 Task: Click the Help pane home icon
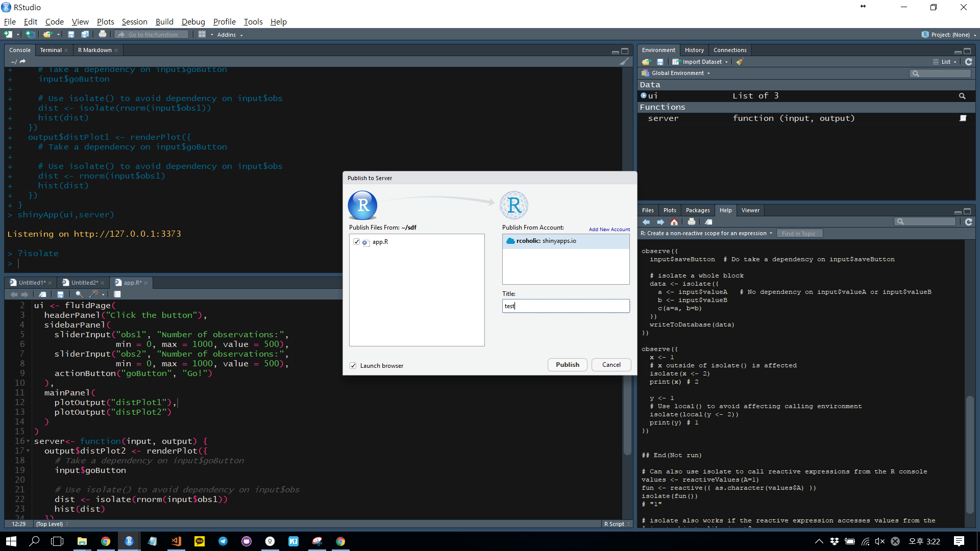point(674,222)
